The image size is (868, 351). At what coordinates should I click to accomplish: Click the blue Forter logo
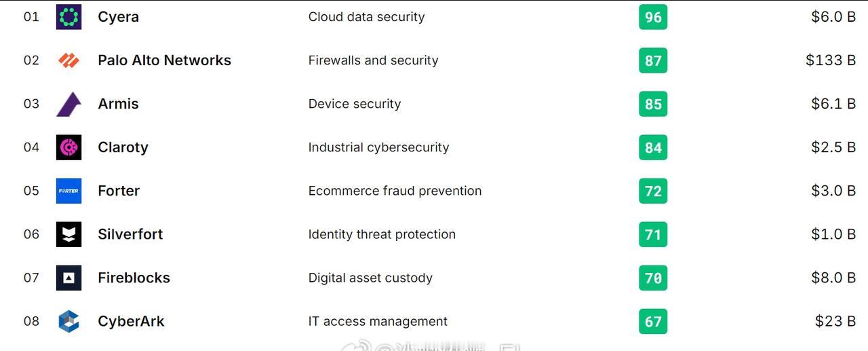(68, 191)
